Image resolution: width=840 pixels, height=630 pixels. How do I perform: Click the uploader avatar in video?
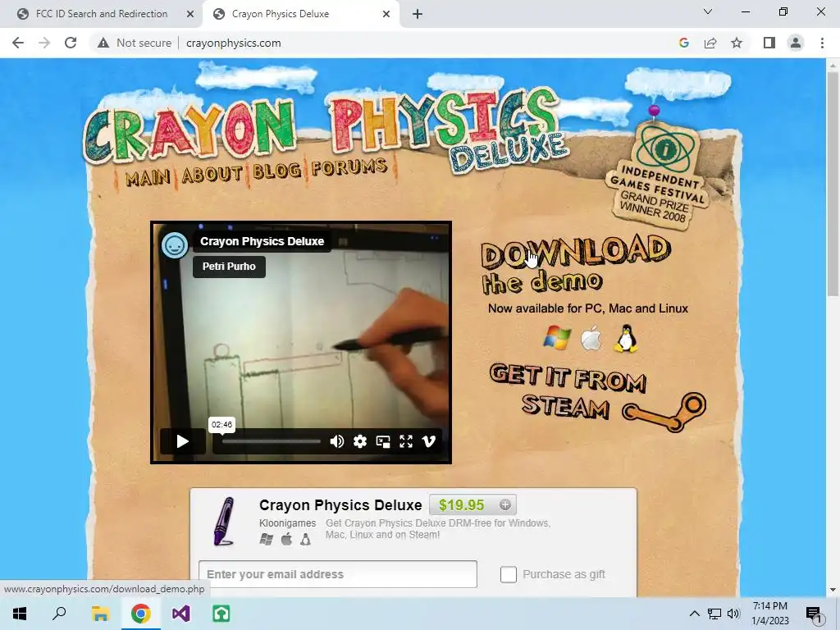pyautogui.click(x=175, y=245)
